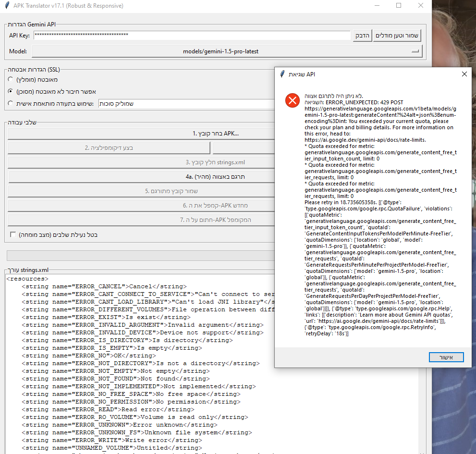Choose אפשר חיבור לא מאובטח (מסוכן) radio option
The height and width of the screenshot is (454, 476).
click(11, 91)
